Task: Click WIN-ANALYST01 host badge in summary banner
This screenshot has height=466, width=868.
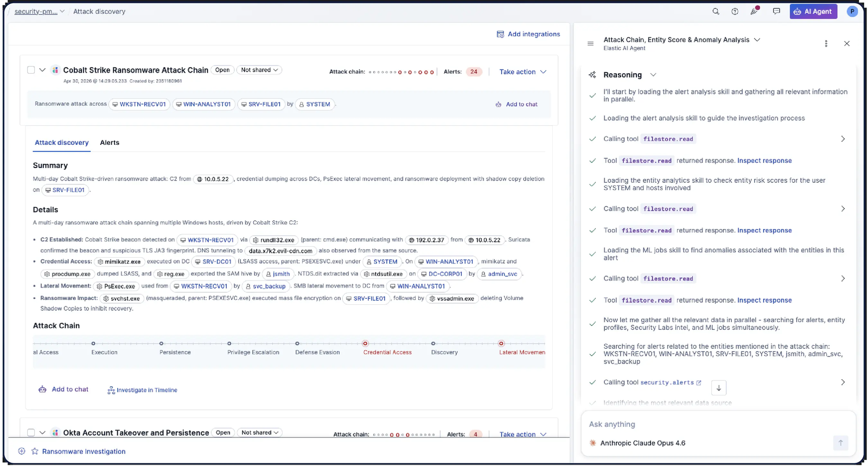Action: 203,104
